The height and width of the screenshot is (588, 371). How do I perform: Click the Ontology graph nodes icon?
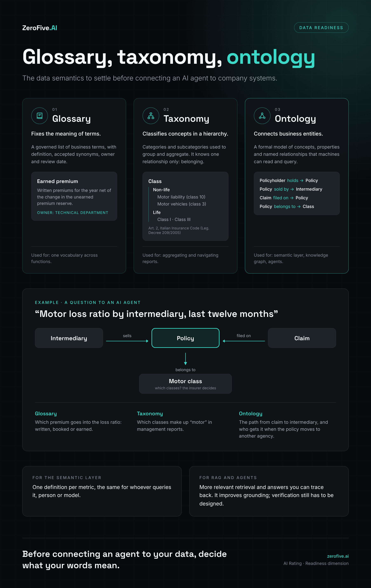(262, 116)
